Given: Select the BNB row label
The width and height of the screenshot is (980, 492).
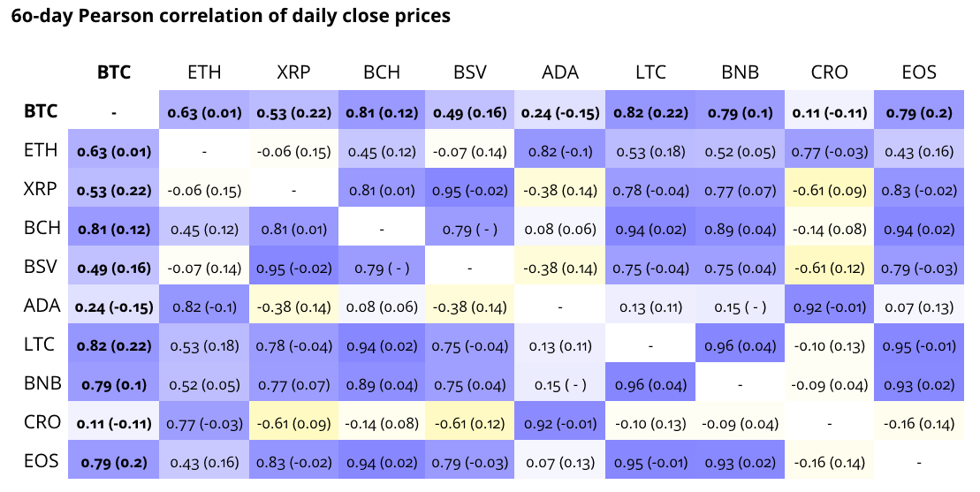Looking at the screenshot, I should 42,384.
